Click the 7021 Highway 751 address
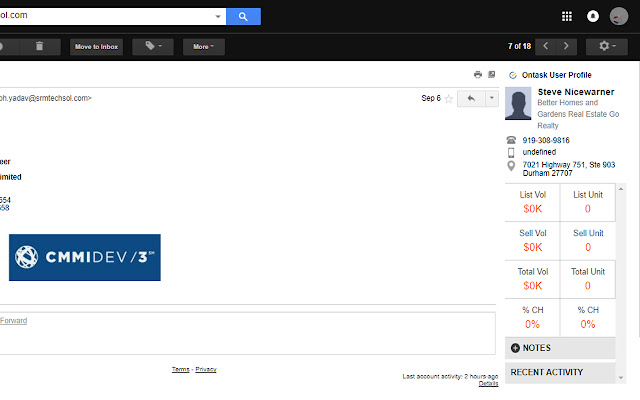 pos(569,169)
